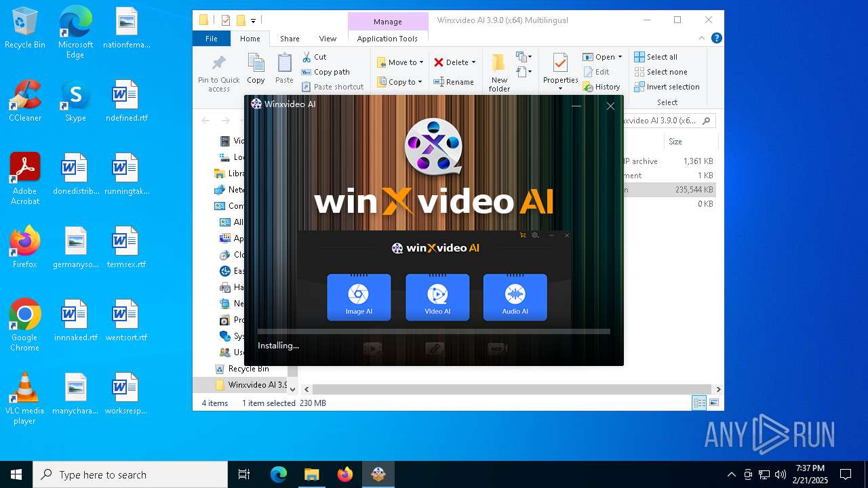Click the Explorer back navigation arrow

coord(205,121)
